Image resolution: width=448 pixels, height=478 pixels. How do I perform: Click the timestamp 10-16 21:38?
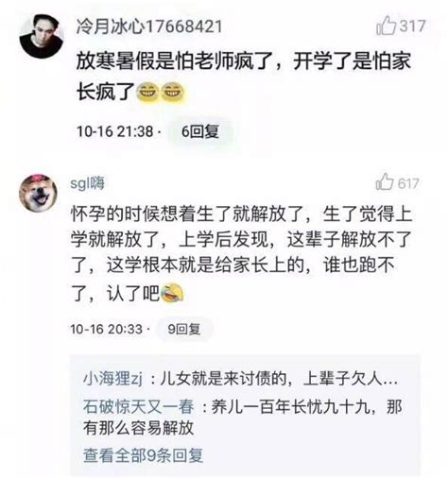coord(115,131)
